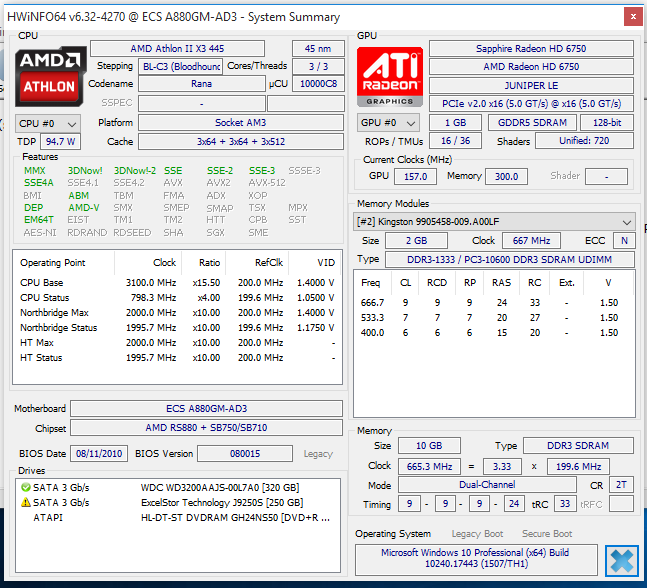Click the ECS A880GM-AD3 motherboard field
This screenshot has height=588, width=647.
tap(206, 409)
